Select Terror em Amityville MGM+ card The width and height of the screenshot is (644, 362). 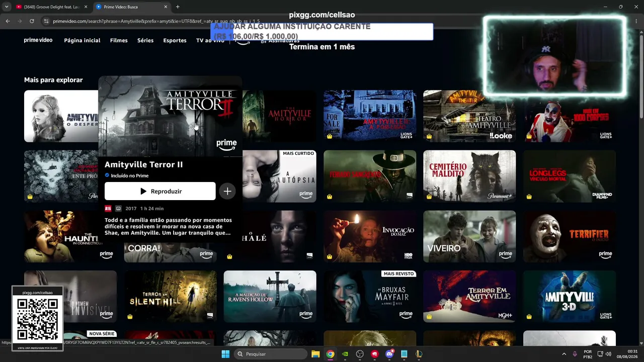click(469, 297)
